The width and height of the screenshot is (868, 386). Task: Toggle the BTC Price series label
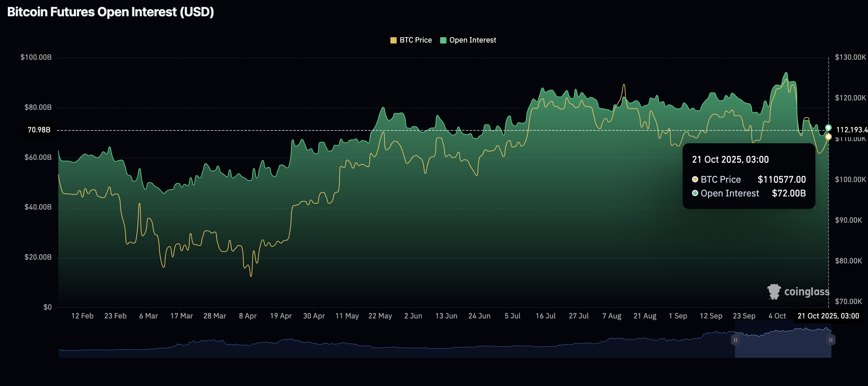pos(416,40)
